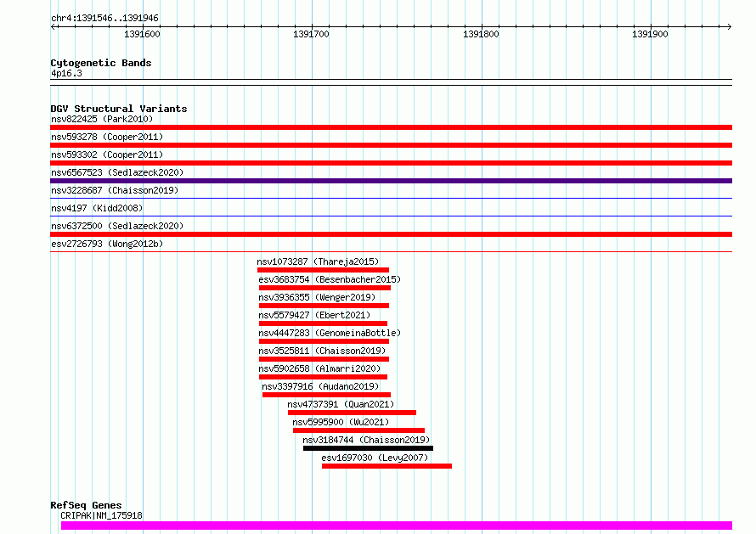Click the red bar under nsv6372500 (Sedlazeck2020)
This screenshot has height=534, width=756.
[391, 234]
